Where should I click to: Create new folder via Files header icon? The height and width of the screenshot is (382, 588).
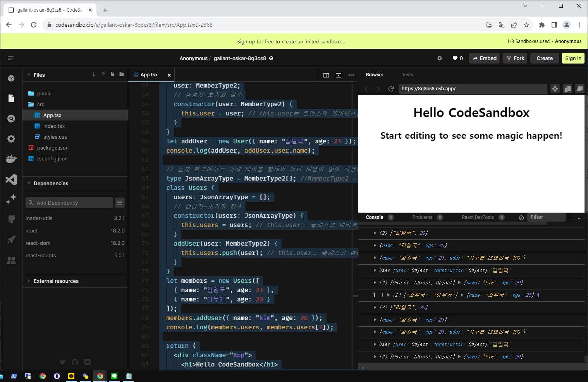(122, 74)
